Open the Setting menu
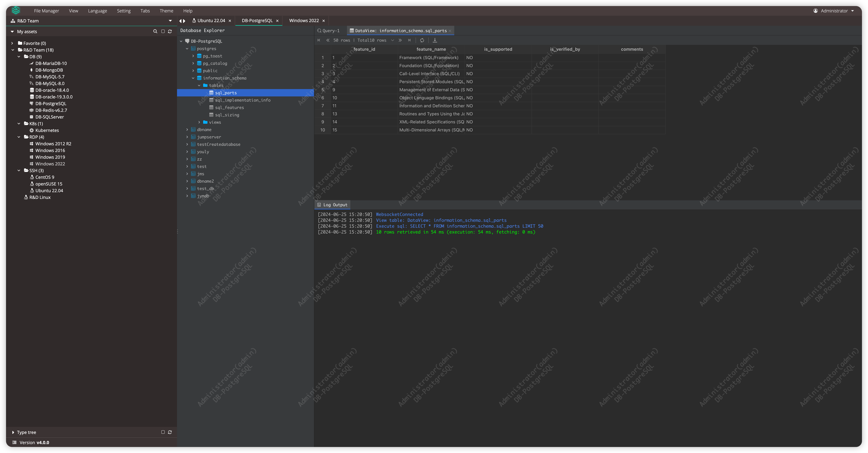 click(124, 11)
